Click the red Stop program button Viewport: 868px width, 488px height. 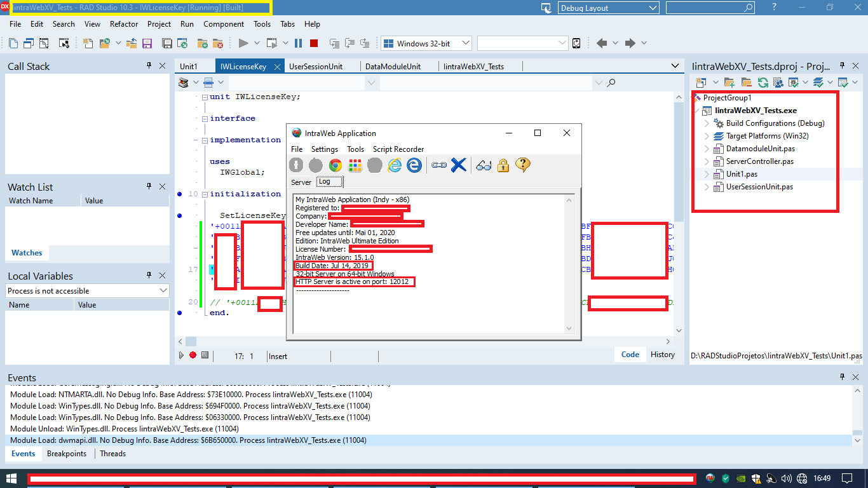point(314,43)
